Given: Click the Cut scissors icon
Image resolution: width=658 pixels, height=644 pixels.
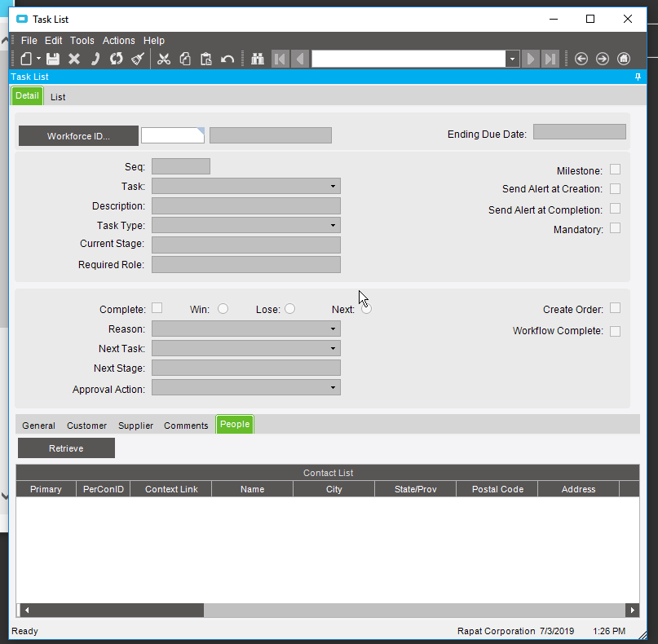Looking at the screenshot, I should point(163,59).
